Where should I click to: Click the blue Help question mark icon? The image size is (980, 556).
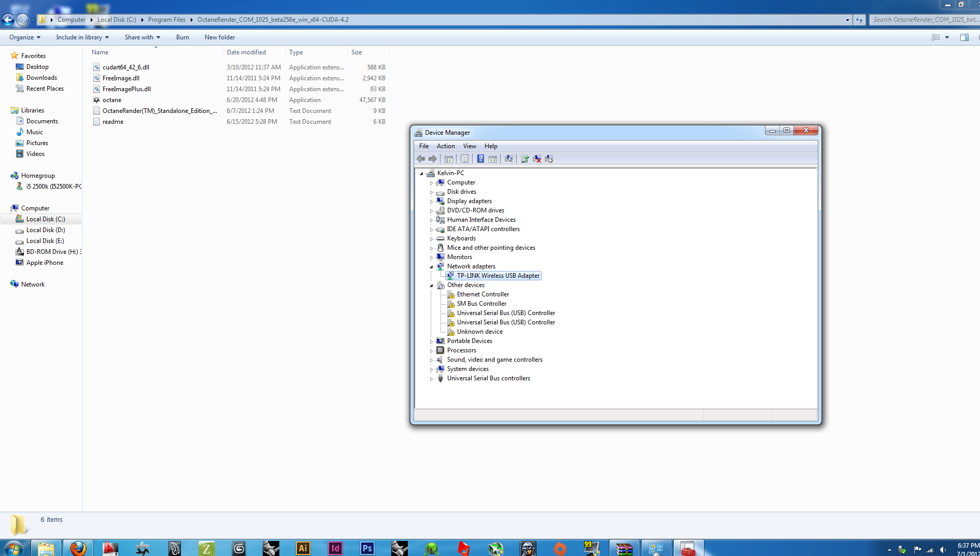point(480,159)
